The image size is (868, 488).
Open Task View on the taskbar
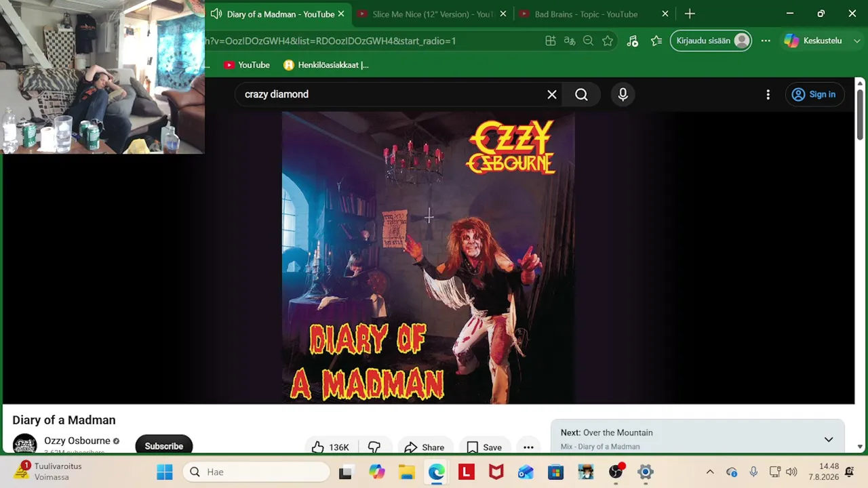345,472
